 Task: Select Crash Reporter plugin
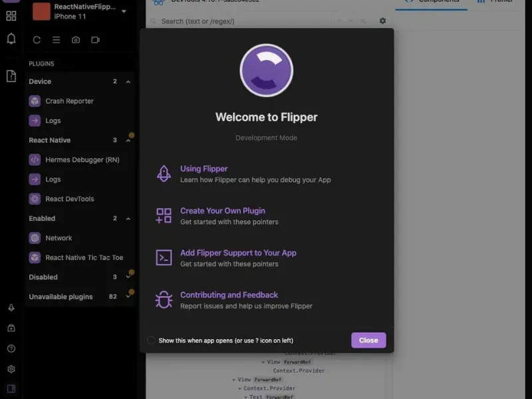(x=80, y=101)
